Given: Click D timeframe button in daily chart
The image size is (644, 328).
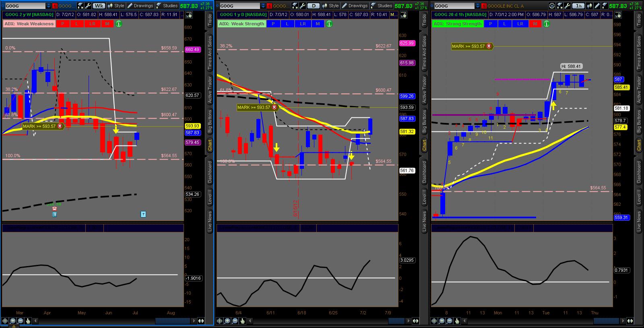Looking at the screenshot, I should pos(313,6).
